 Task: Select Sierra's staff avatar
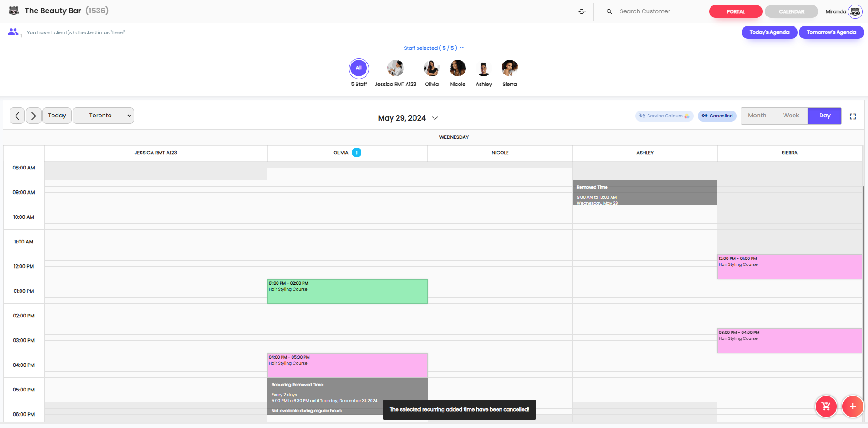[x=509, y=68]
